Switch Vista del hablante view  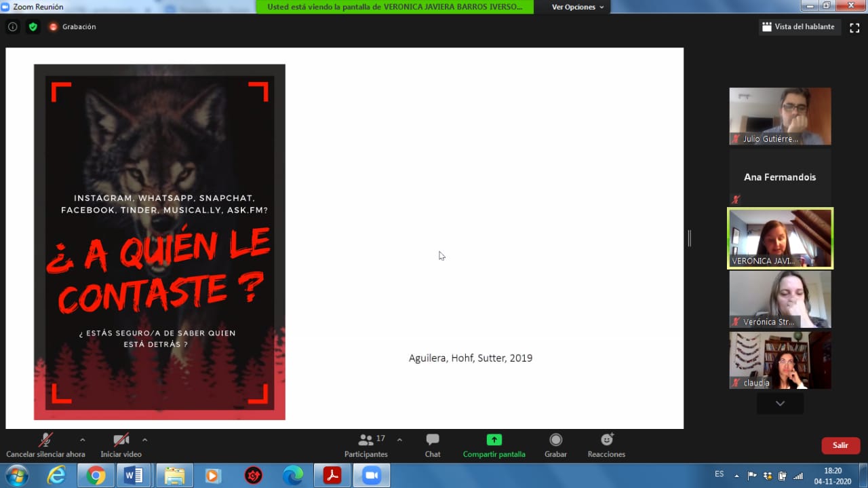point(798,27)
